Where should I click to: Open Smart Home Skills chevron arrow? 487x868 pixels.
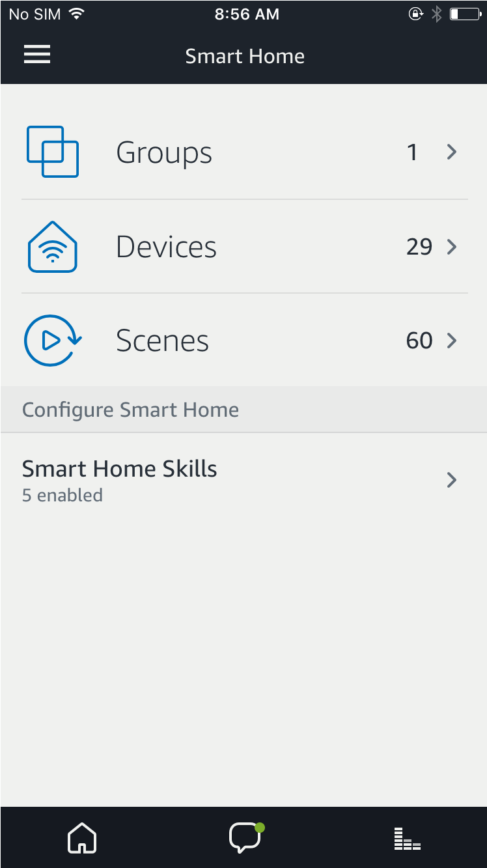tap(452, 480)
